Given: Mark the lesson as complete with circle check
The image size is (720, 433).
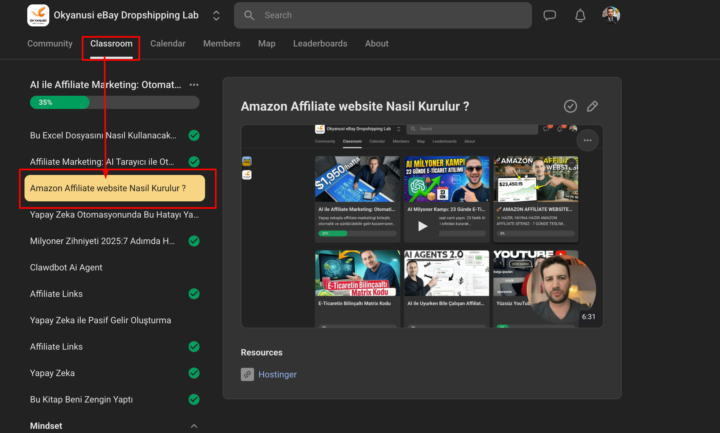Looking at the screenshot, I should click(x=570, y=106).
